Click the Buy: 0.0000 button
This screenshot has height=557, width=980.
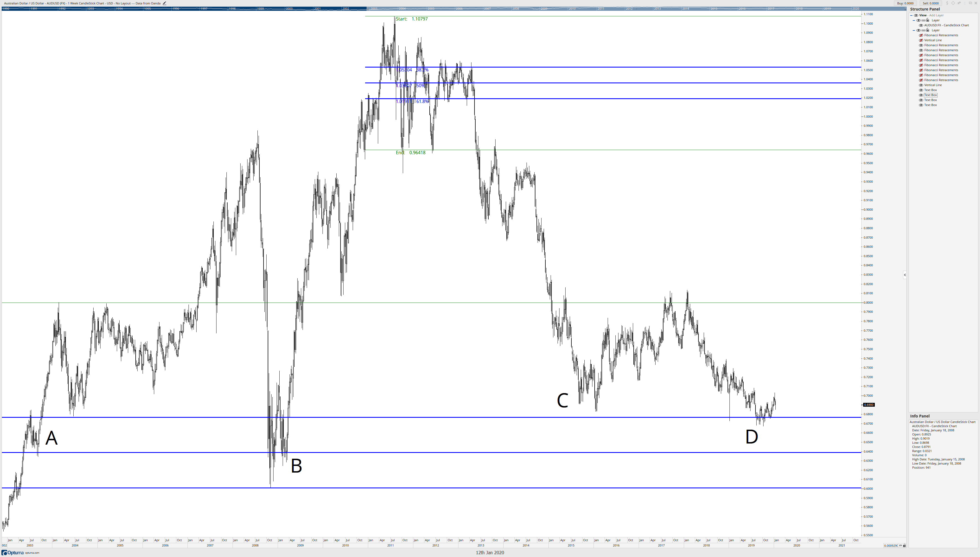tap(906, 3)
